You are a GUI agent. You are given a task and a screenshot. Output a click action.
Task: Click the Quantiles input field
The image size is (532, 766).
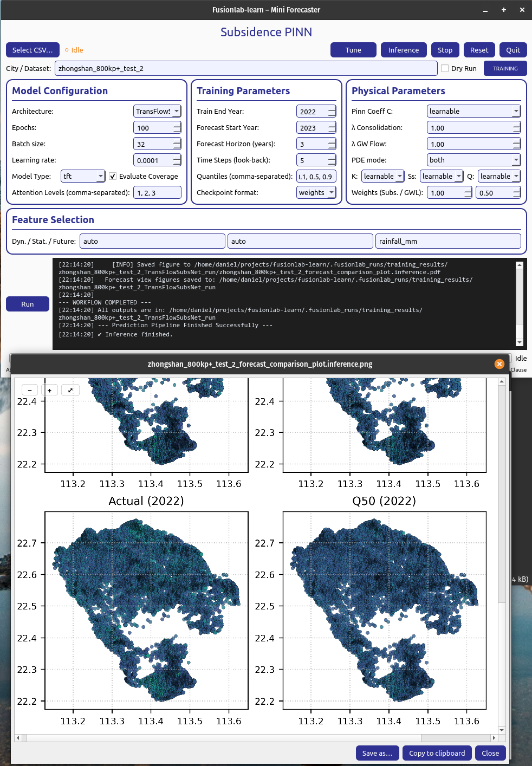(x=316, y=176)
